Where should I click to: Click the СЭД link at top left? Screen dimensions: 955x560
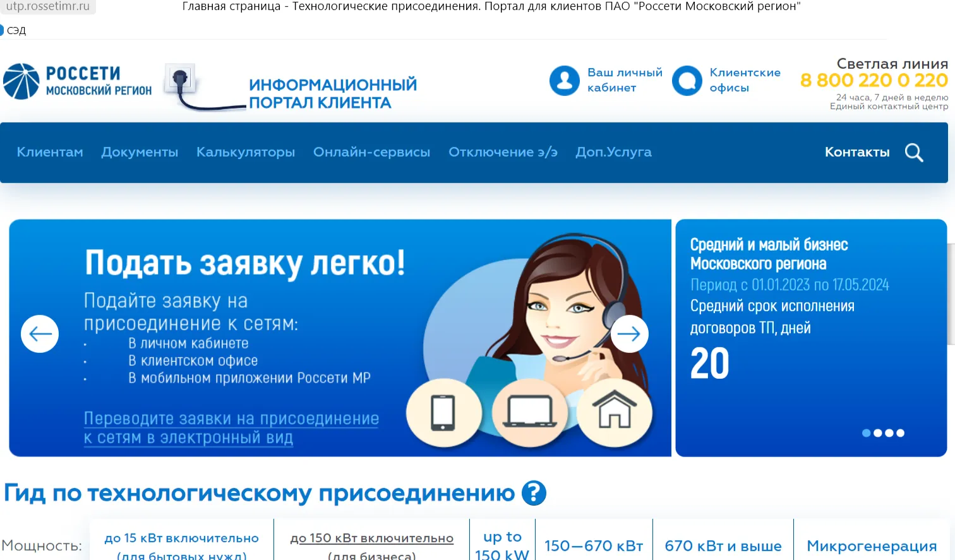[x=15, y=30]
